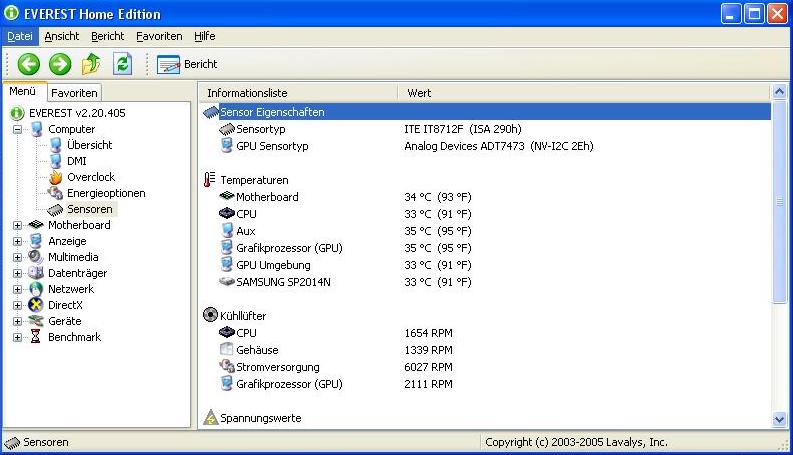Open the Übersicht page icon
The image size is (793, 455).
coord(56,145)
